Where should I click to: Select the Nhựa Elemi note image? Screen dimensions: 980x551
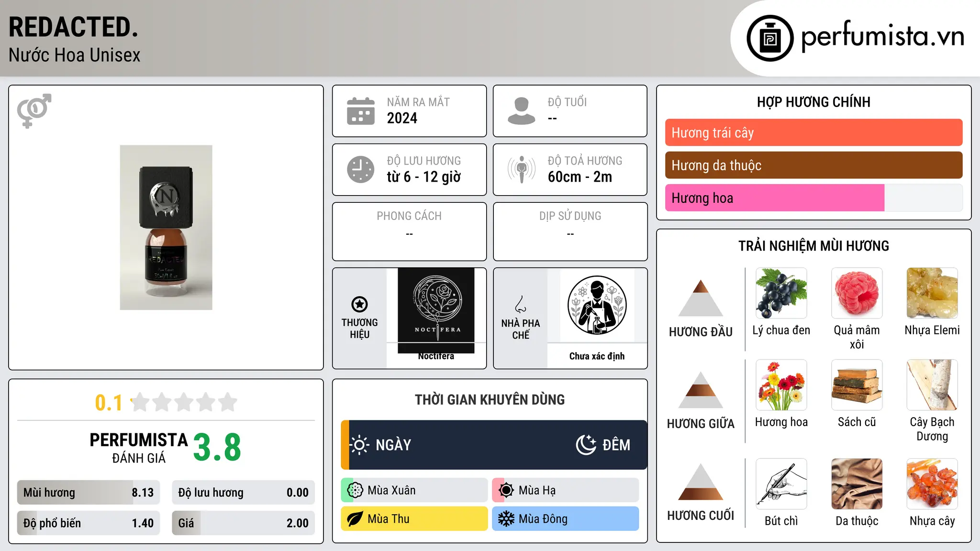pos(932,293)
